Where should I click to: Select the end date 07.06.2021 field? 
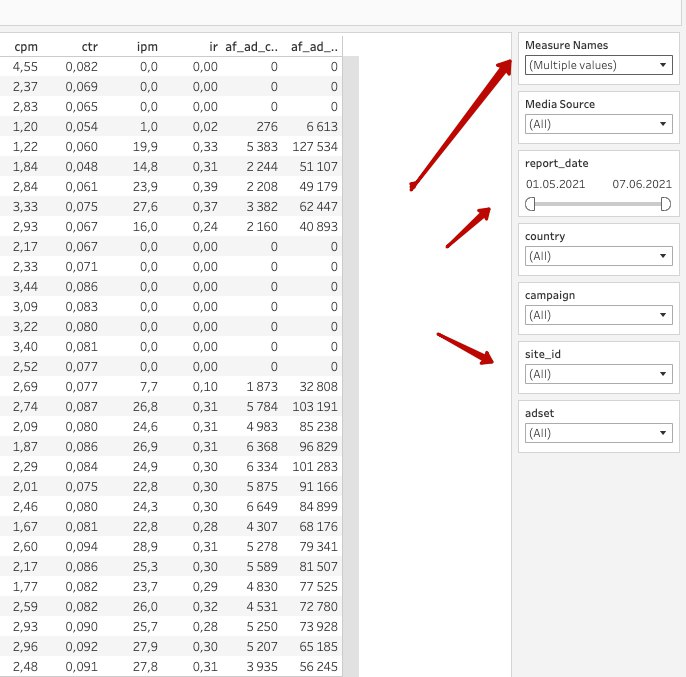point(642,184)
